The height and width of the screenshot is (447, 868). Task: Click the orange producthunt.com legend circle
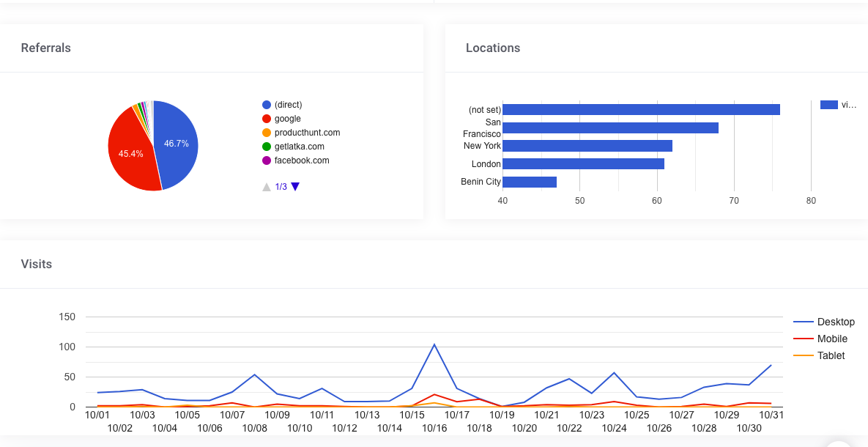point(267,133)
